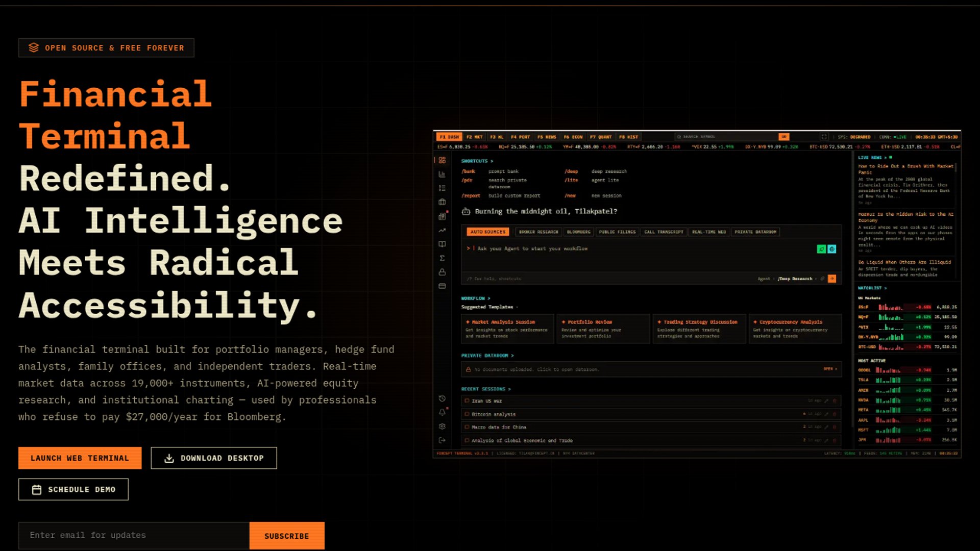Toggle the Auto Sources filter
This screenshot has width=980, height=551.
click(x=487, y=232)
